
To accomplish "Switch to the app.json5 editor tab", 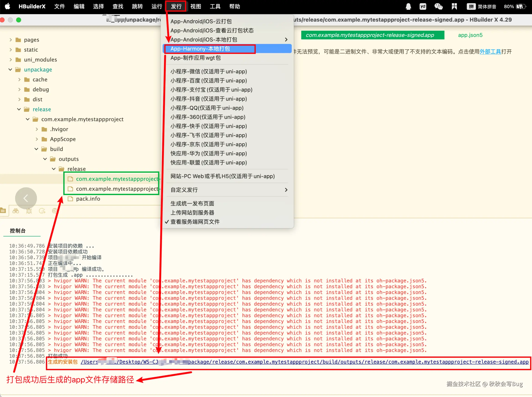I will (x=470, y=35).
